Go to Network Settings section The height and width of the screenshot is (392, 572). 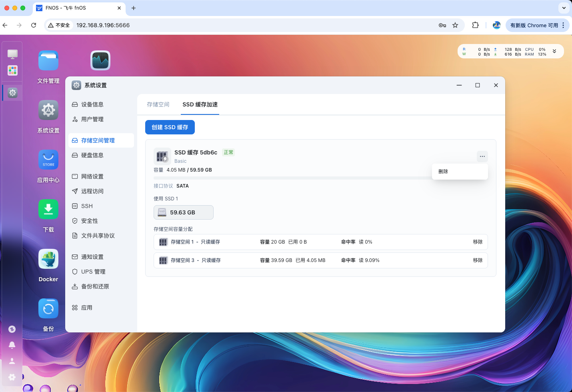pyautogui.click(x=92, y=176)
